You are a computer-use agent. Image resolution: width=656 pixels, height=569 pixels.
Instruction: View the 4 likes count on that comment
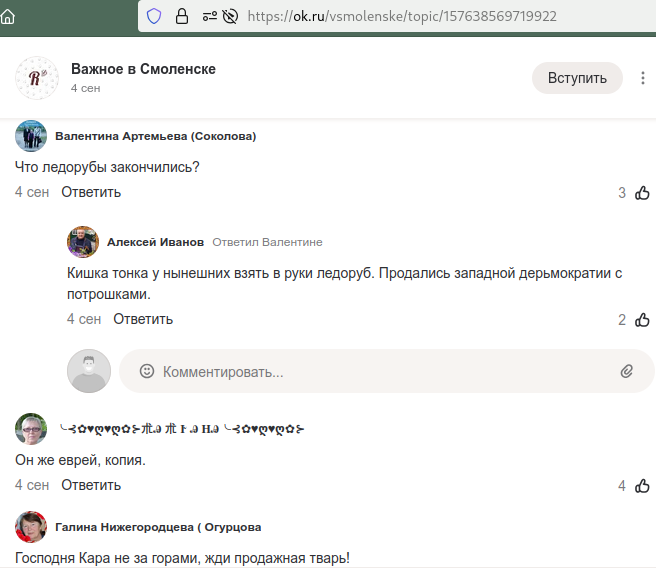pos(622,486)
